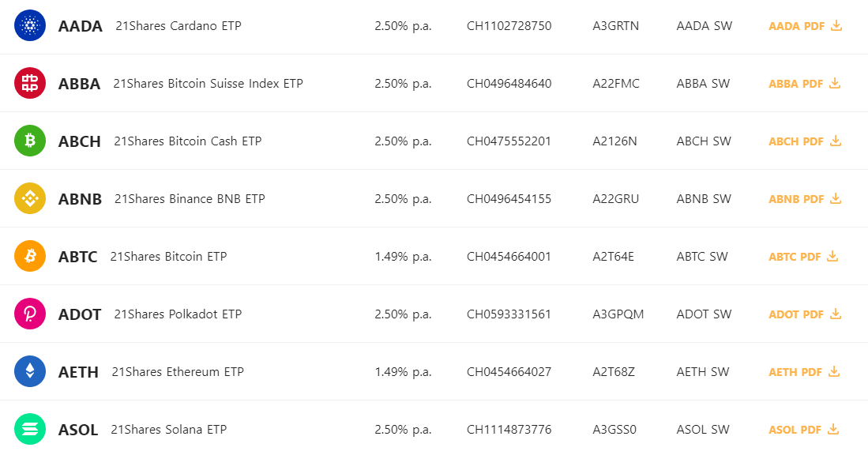
Task: Select the Polkadot logo icon
Action: coord(29,314)
